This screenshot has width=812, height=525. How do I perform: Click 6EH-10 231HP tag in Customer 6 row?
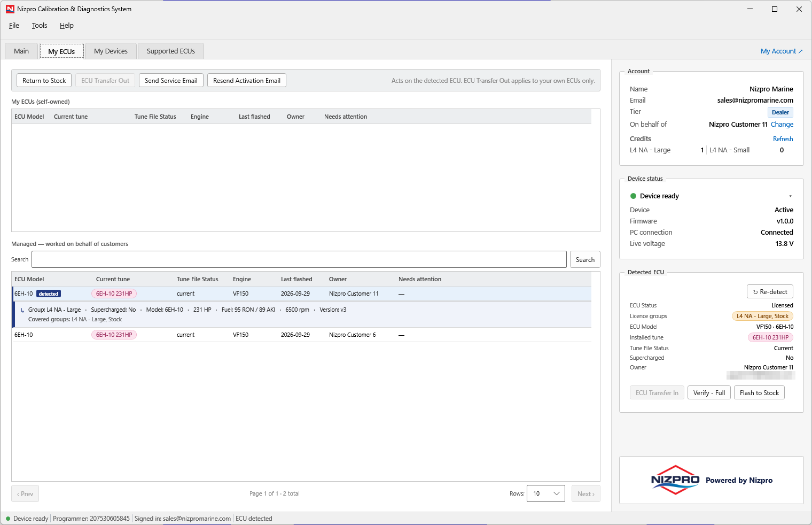[x=114, y=335]
